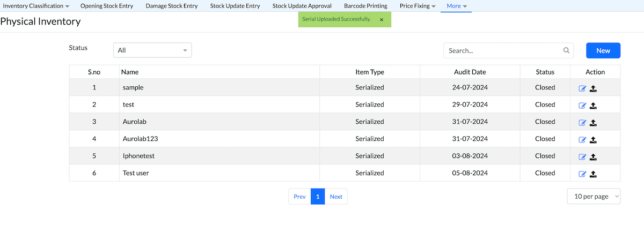Click the search magnifier icon
644x225 pixels.
click(x=566, y=50)
